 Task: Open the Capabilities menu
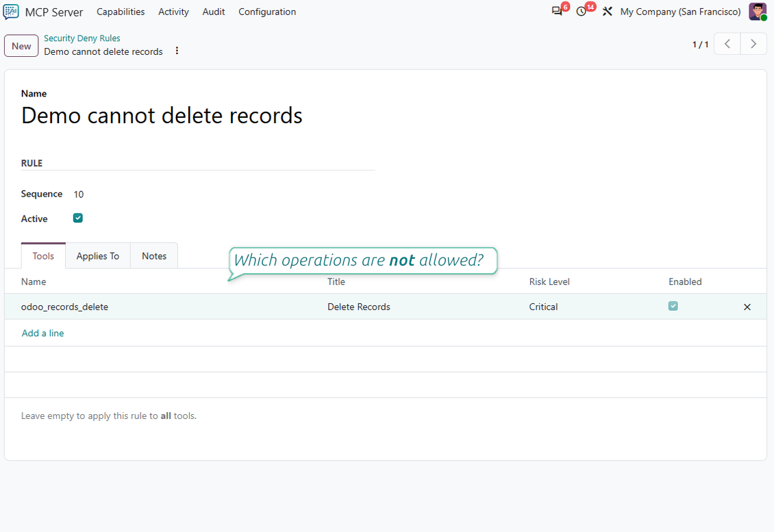tap(121, 12)
